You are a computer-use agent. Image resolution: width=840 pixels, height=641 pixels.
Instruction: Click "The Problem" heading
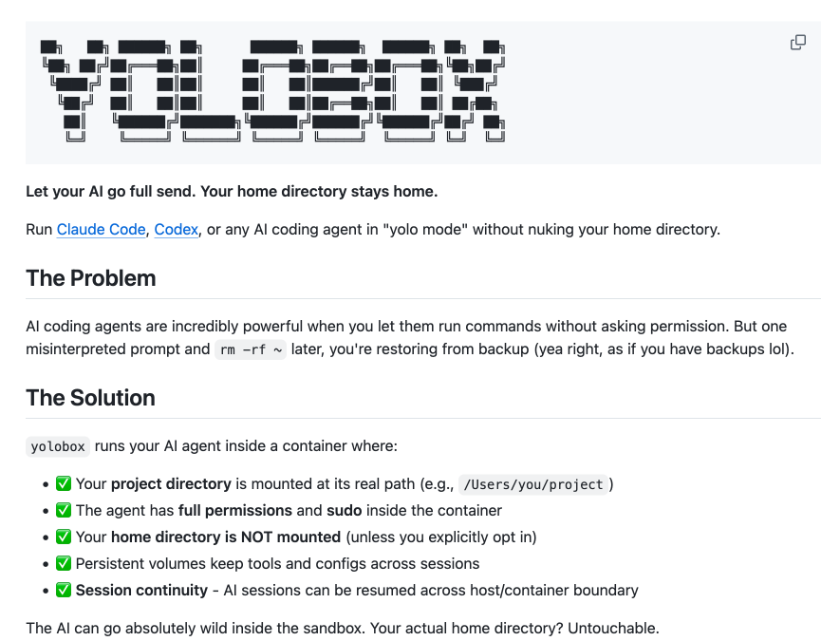(x=91, y=278)
